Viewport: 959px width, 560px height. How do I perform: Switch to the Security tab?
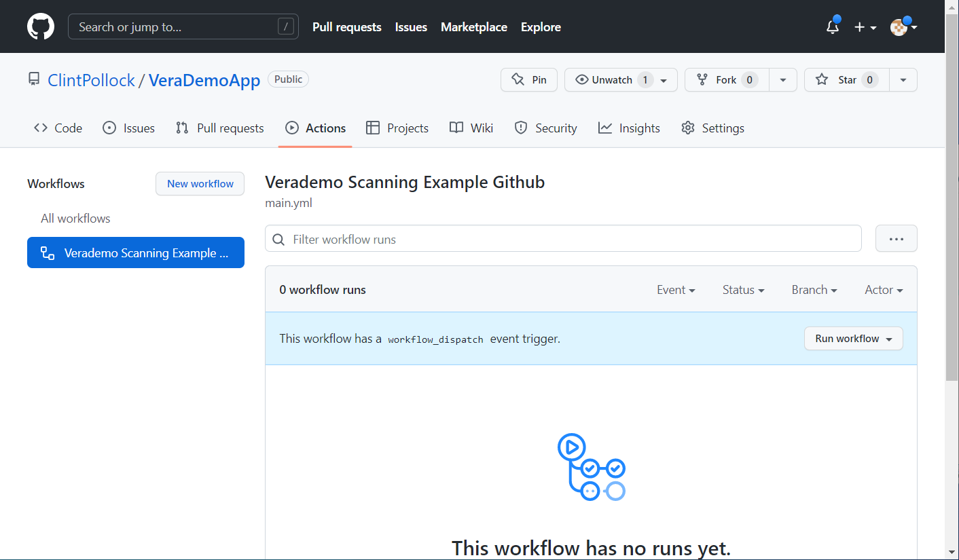[x=545, y=128]
